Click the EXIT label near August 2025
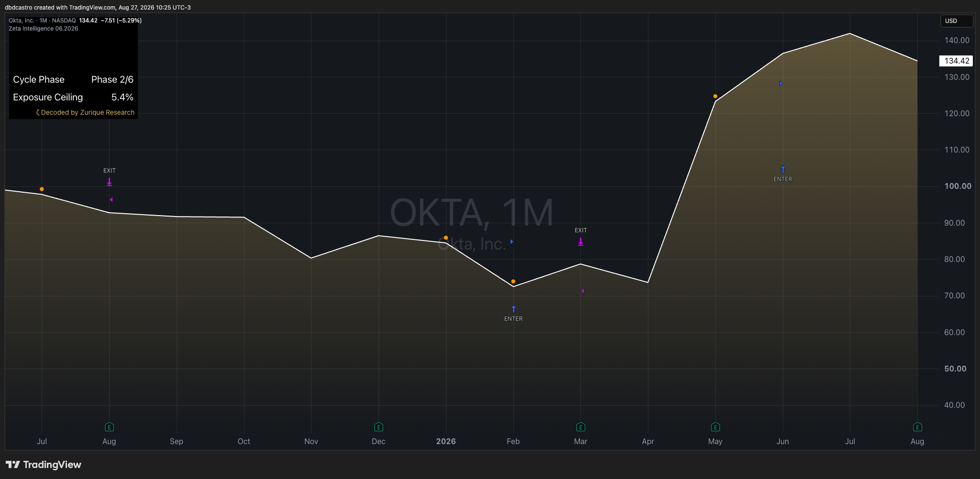This screenshot has height=479, width=980. click(x=110, y=171)
